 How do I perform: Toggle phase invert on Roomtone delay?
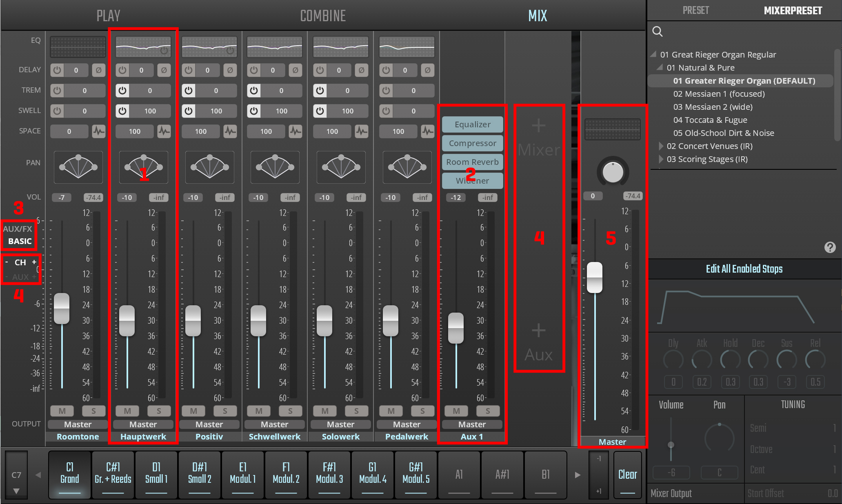(98, 70)
